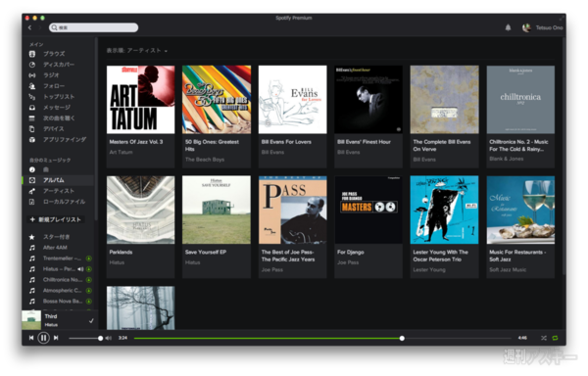This screenshot has height=376, width=588.
Task: Click the Lester Young artist link
Action: click(x=429, y=269)
